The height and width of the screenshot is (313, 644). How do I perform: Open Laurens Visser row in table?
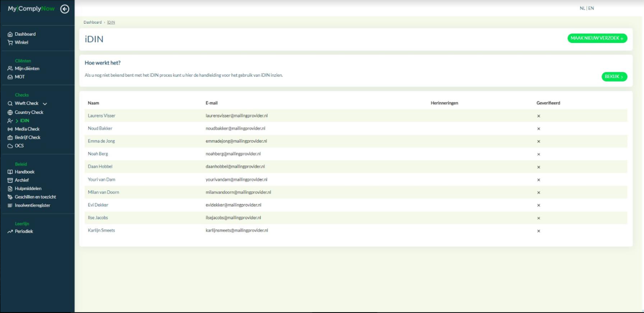tap(101, 116)
